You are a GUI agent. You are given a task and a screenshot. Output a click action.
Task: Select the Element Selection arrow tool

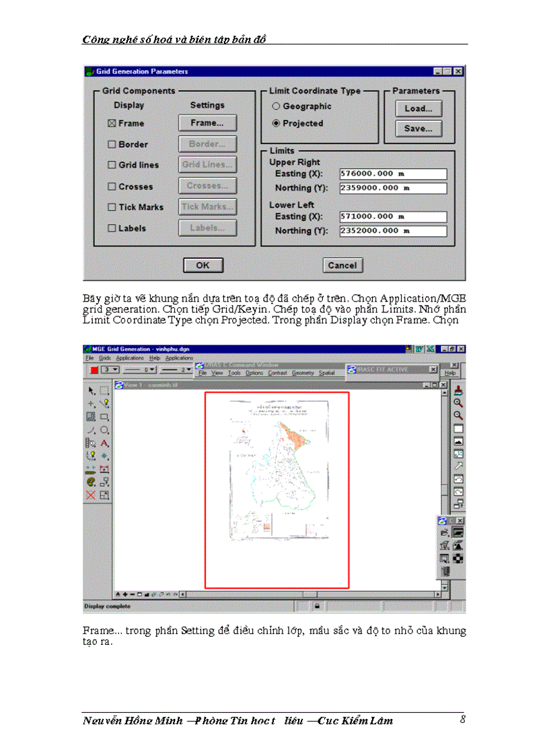tap(91, 390)
